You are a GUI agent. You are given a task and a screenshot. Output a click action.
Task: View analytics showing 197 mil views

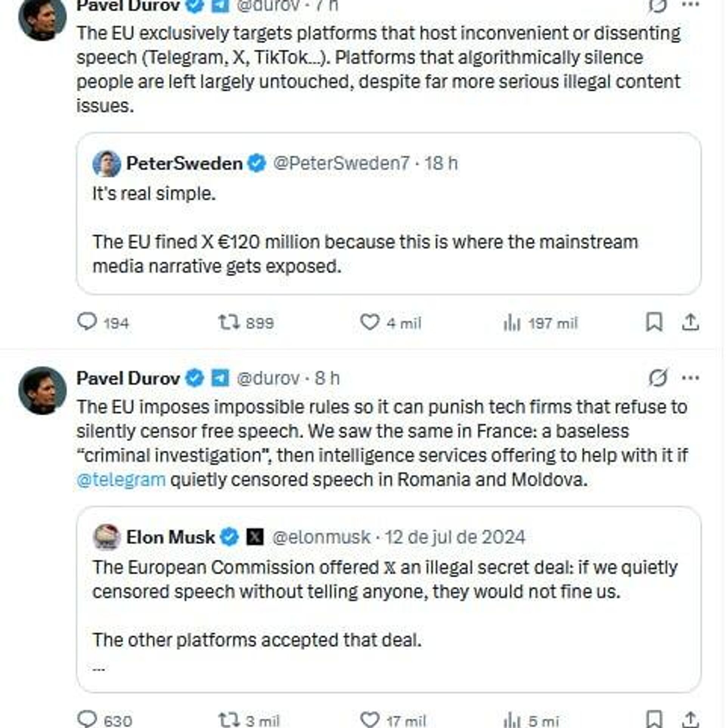[512, 323]
